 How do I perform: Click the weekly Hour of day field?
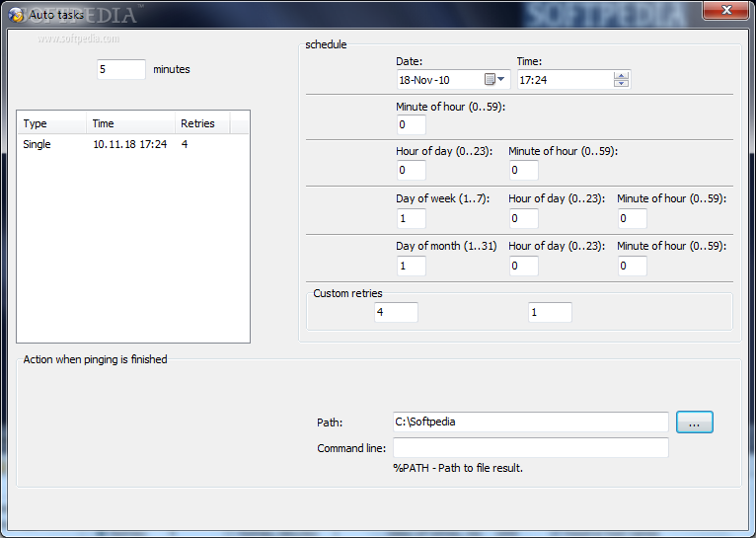524,218
